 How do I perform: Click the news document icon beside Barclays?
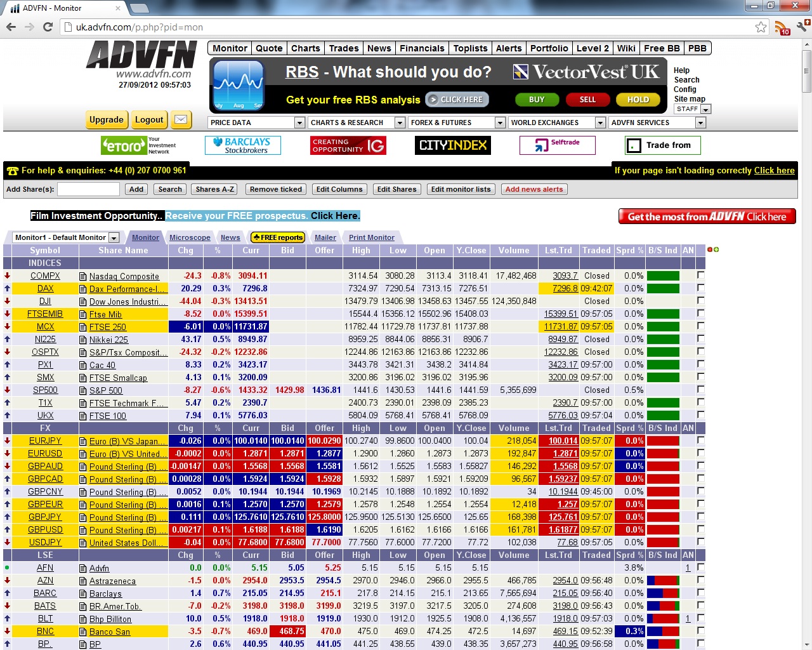point(83,594)
